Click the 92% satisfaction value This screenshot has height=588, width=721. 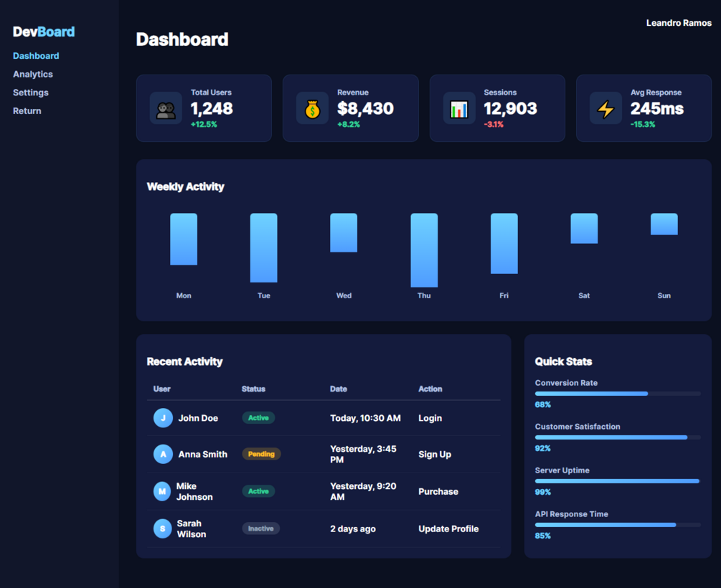pyautogui.click(x=542, y=448)
